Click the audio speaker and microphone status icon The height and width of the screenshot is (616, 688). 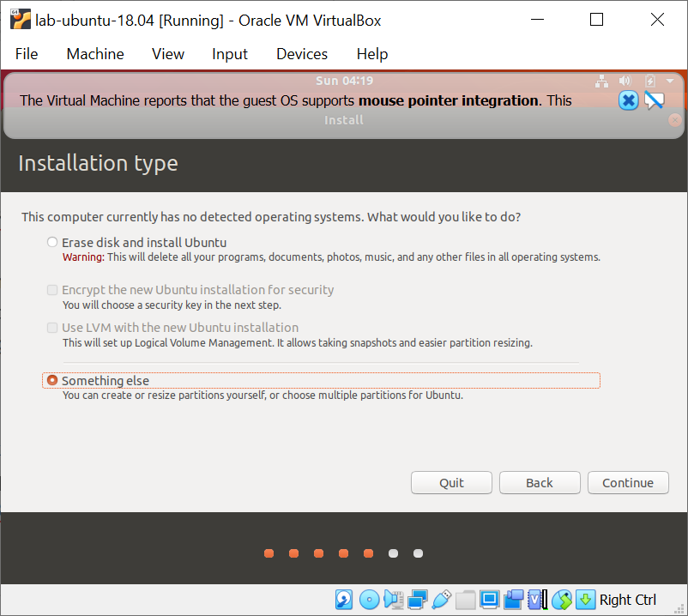tap(394, 600)
